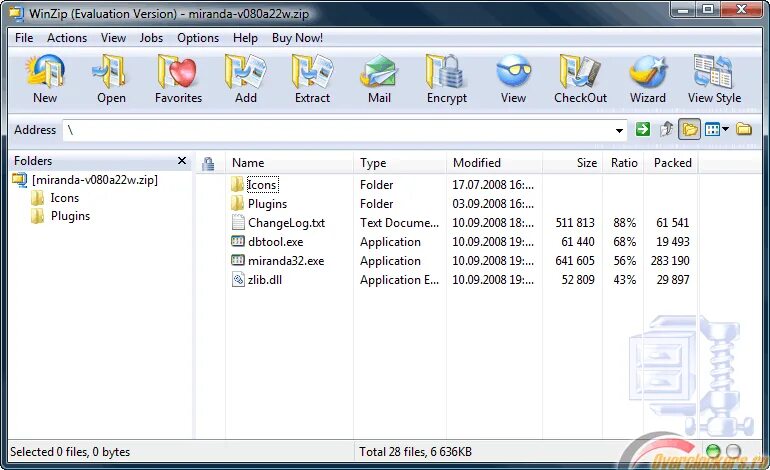Expand the Address path dropdown arrow
The image size is (770, 470).
tap(619, 131)
